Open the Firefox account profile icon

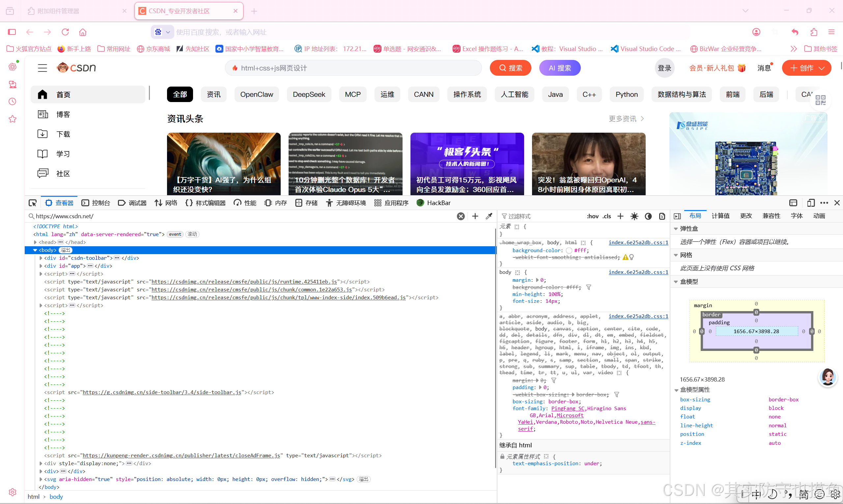(756, 32)
